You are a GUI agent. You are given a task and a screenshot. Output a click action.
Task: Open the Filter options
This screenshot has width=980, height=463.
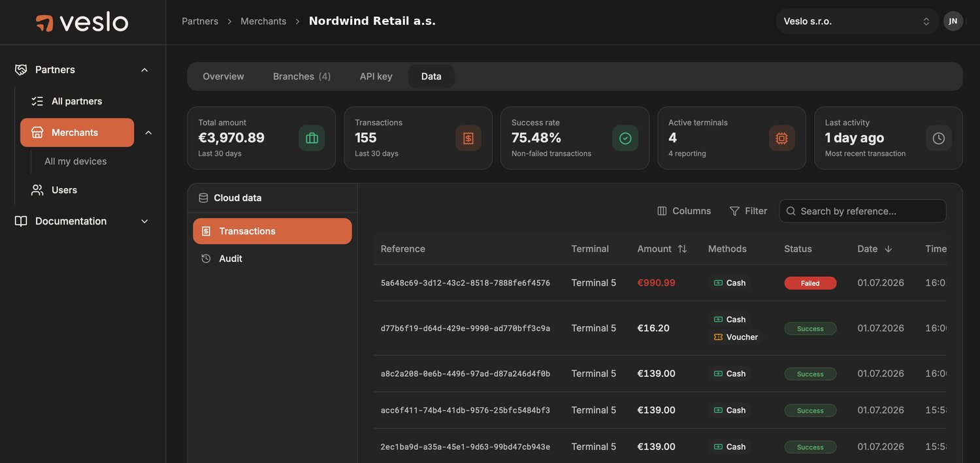748,211
